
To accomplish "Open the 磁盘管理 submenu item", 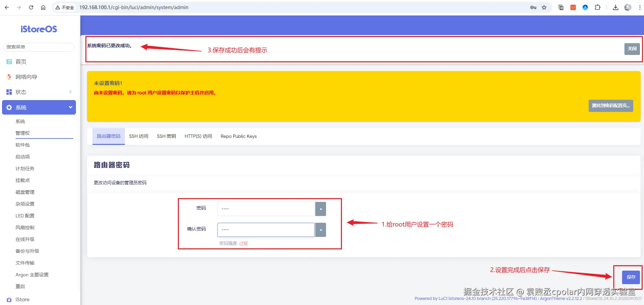I will [x=25, y=192].
